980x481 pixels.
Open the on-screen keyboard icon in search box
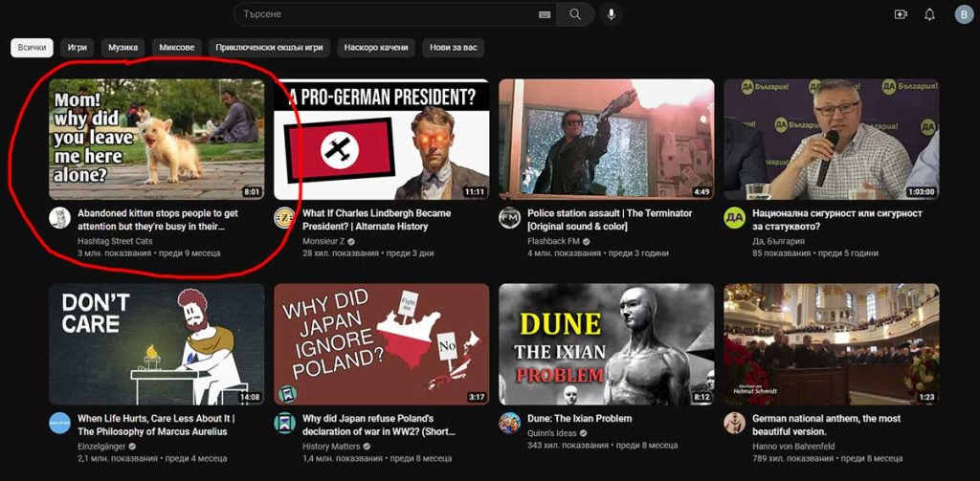[545, 14]
